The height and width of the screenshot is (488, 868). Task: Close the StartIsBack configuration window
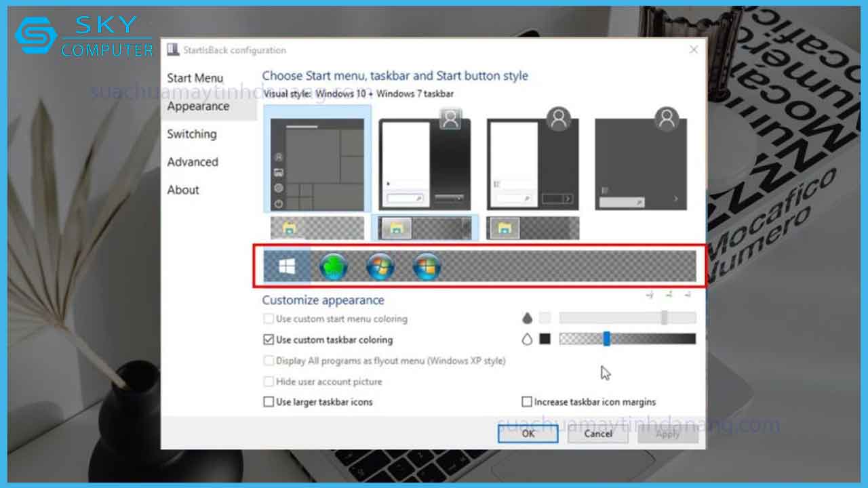click(693, 50)
